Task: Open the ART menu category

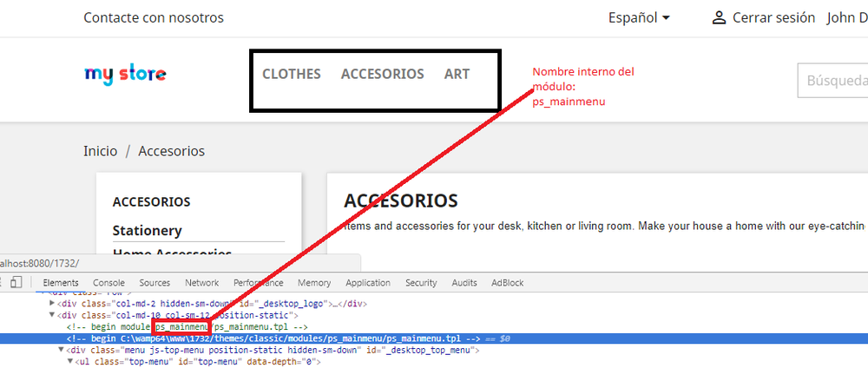Action: tap(457, 74)
